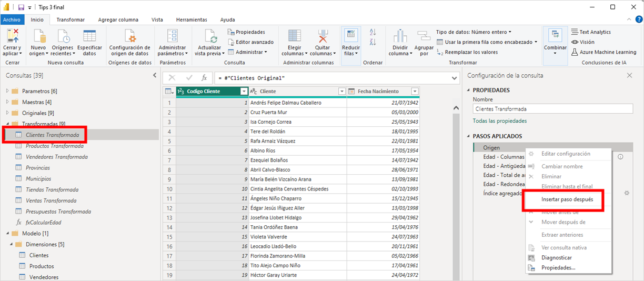
Task: Click the Dividir columna icon
Action: coord(400,36)
